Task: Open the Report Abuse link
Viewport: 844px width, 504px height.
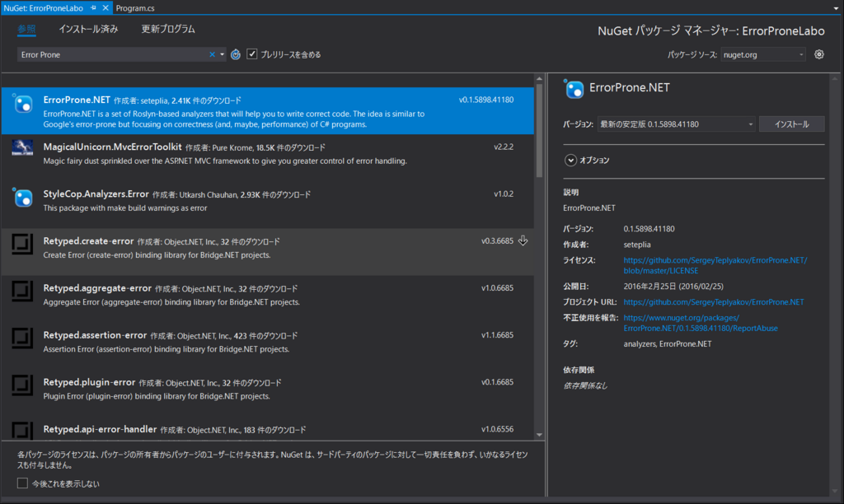Action: pos(701,323)
